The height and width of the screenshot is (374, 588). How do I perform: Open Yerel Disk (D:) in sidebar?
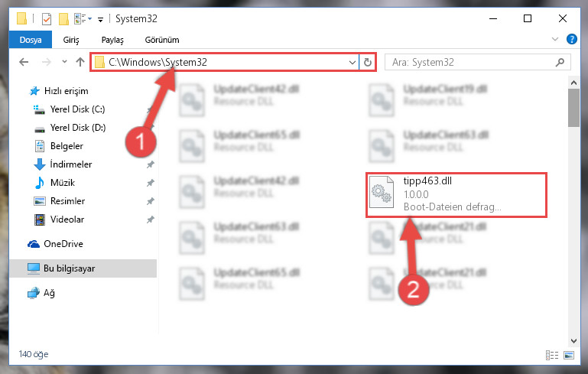click(78, 128)
